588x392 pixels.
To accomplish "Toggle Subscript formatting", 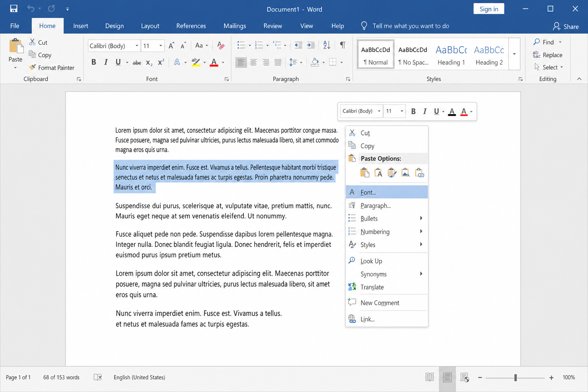I will [x=149, y=62].
